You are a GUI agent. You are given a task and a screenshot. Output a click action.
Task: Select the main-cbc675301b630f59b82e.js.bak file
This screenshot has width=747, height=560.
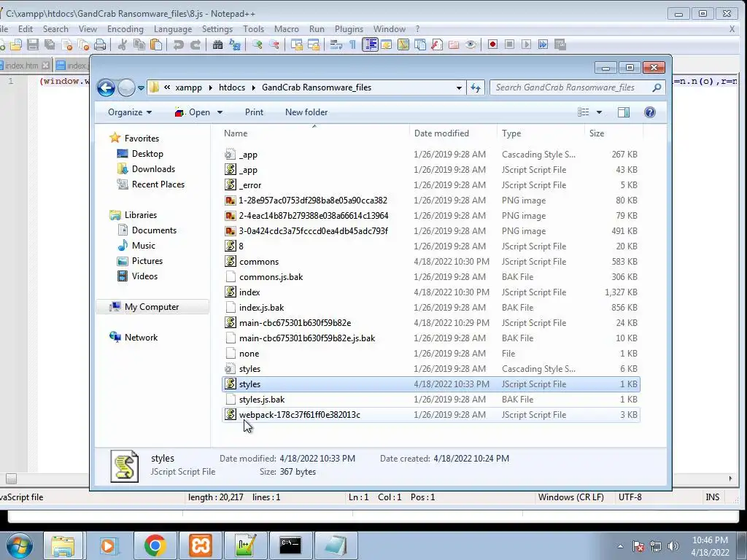coord(430,338)
